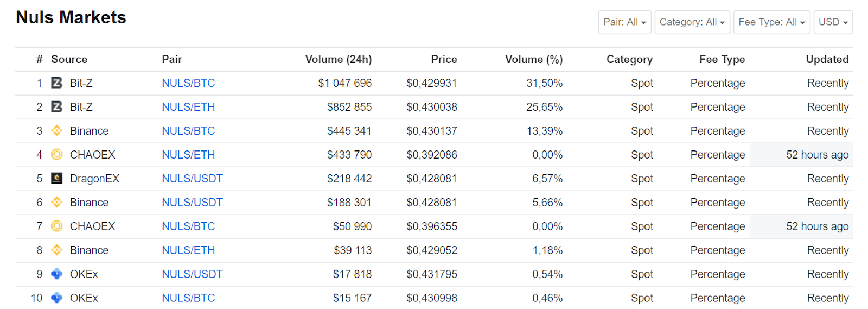Sort by the Updated column header
Screen dimensions: 868x309
click(827, 59)
